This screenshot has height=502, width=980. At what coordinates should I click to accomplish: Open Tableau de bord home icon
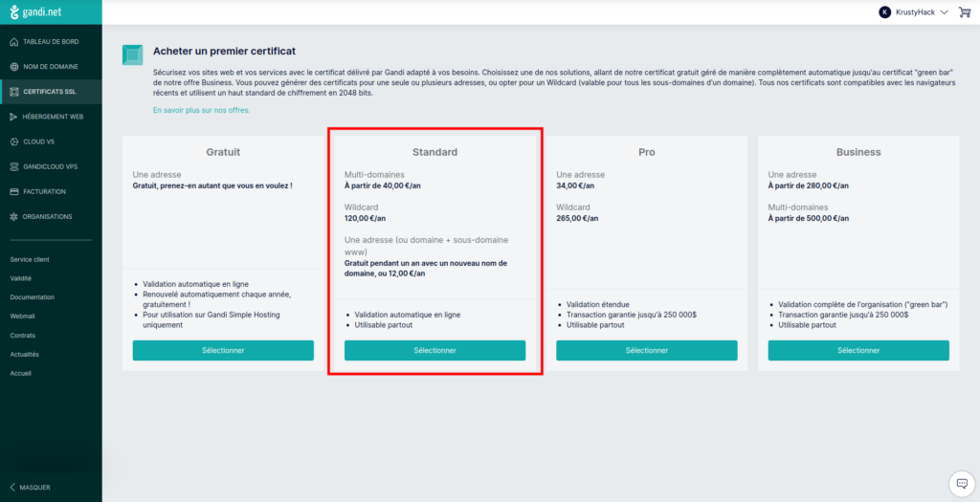(x=14, y=42)
